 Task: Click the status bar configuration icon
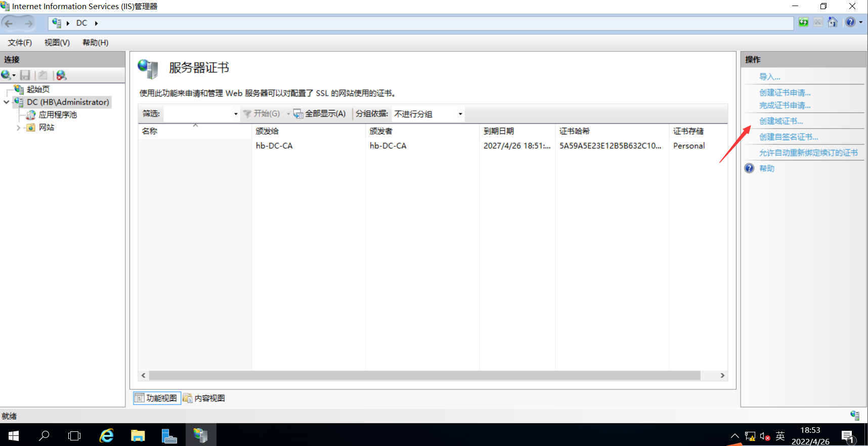tap(855, 416)
